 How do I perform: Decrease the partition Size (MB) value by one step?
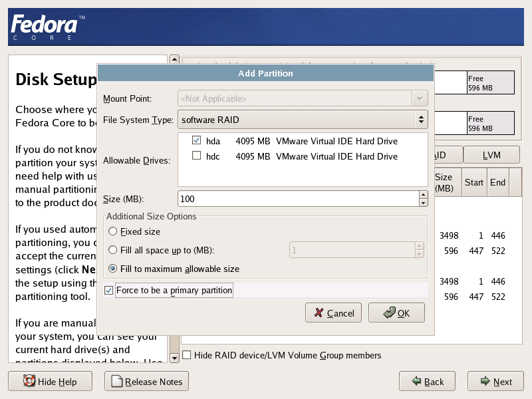click(x=423, y=203)
